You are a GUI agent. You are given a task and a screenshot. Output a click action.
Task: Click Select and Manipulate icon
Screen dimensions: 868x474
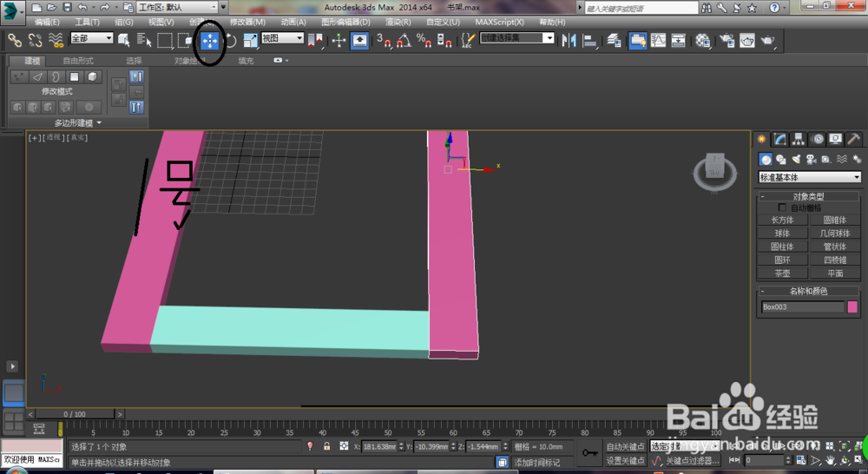point(339,41)
